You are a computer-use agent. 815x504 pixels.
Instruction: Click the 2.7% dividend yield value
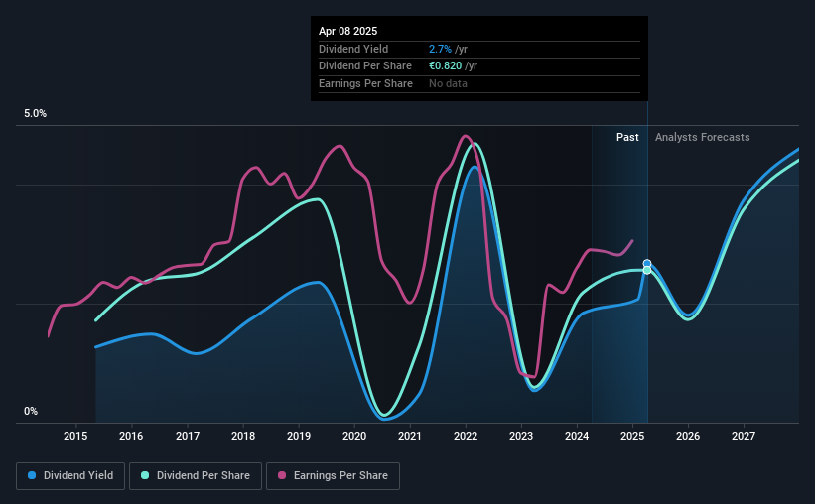(x=440, y=49)
